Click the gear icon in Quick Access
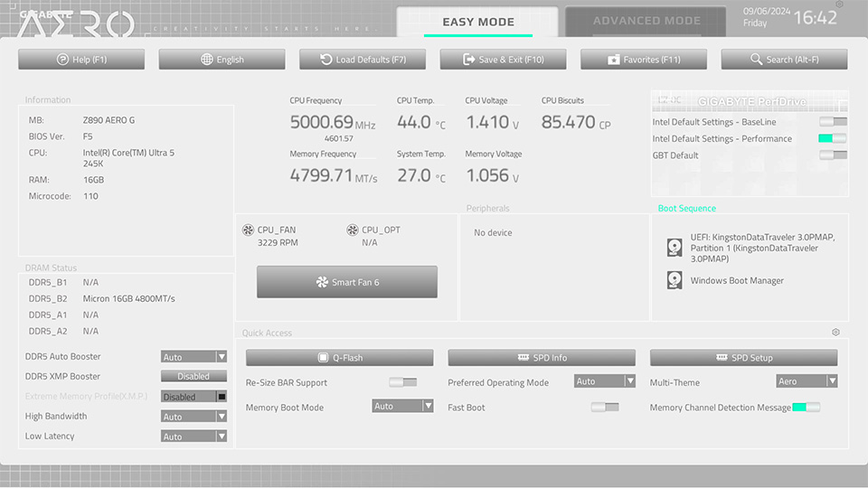This screenshot has width=868, height=488. pyautogui.click(x=835, y=332)
